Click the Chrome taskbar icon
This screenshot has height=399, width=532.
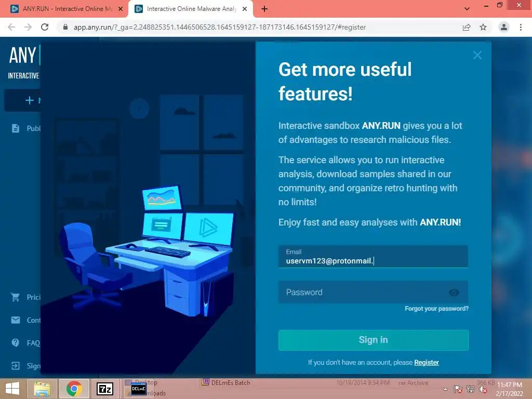(74, 389)
